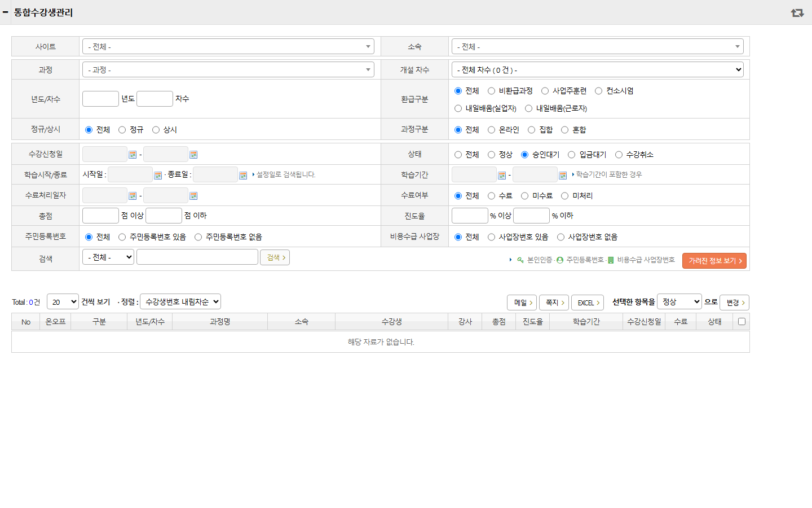Open calendar for 학습종료 종료일
812x508 pixels.
click(243, 176)
